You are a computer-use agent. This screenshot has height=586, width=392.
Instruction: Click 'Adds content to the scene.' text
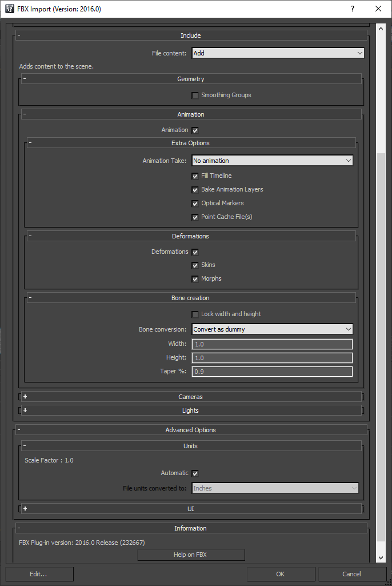[57, 66]
